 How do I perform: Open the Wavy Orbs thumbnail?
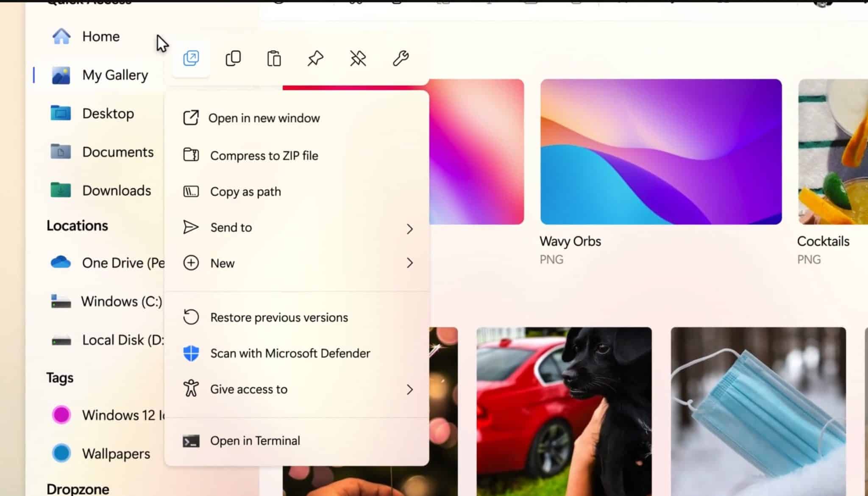point(660,151)
